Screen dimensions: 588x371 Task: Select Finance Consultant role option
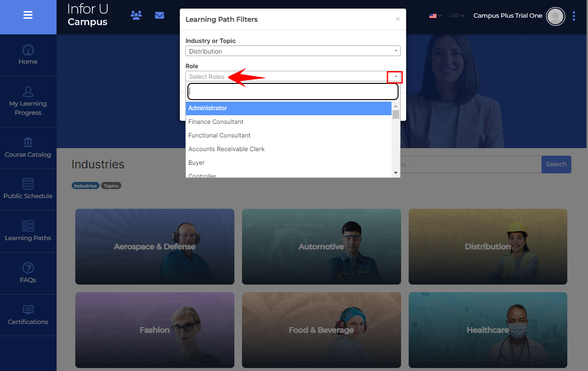(x=216, y=122)
